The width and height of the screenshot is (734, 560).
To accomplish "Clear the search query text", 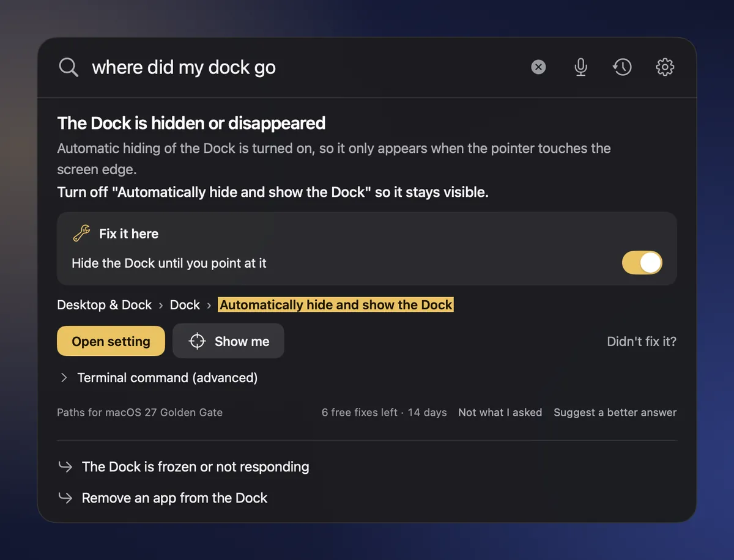I will coord(538,67).
